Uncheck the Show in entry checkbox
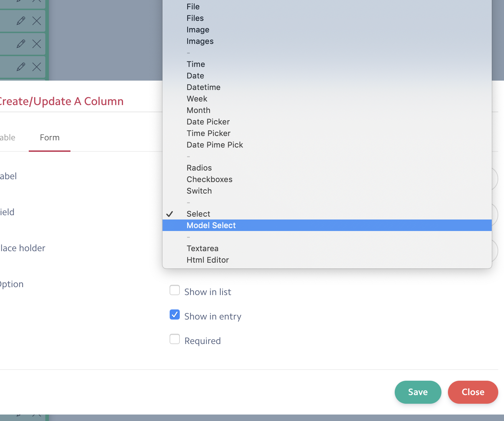 tap(175, 314)
